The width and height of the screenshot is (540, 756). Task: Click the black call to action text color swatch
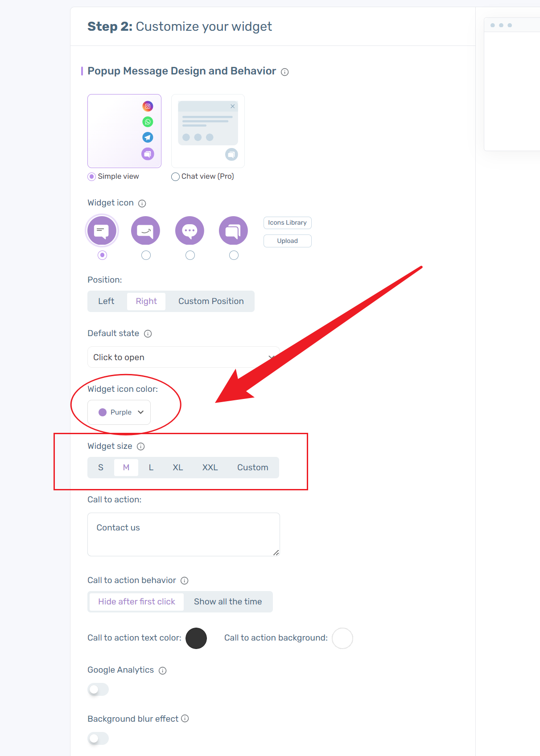coord(196,638)
